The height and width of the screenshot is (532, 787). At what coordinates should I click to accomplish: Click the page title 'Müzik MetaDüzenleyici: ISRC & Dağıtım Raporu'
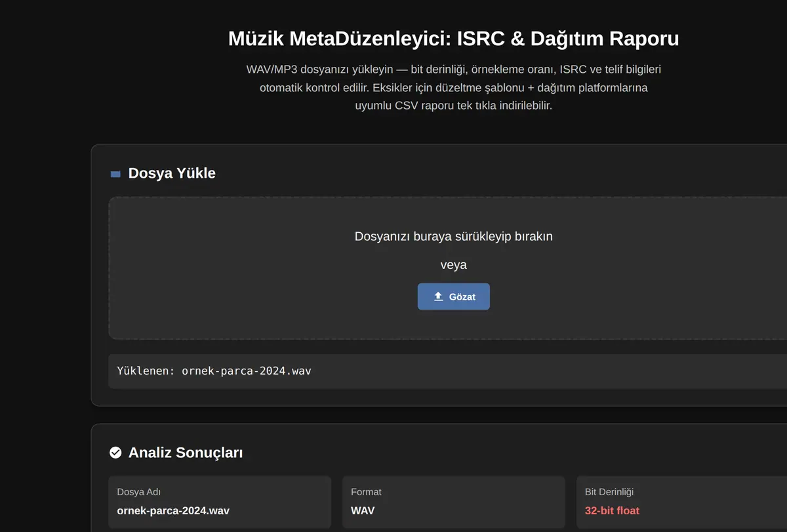click(x=453, y=39)
